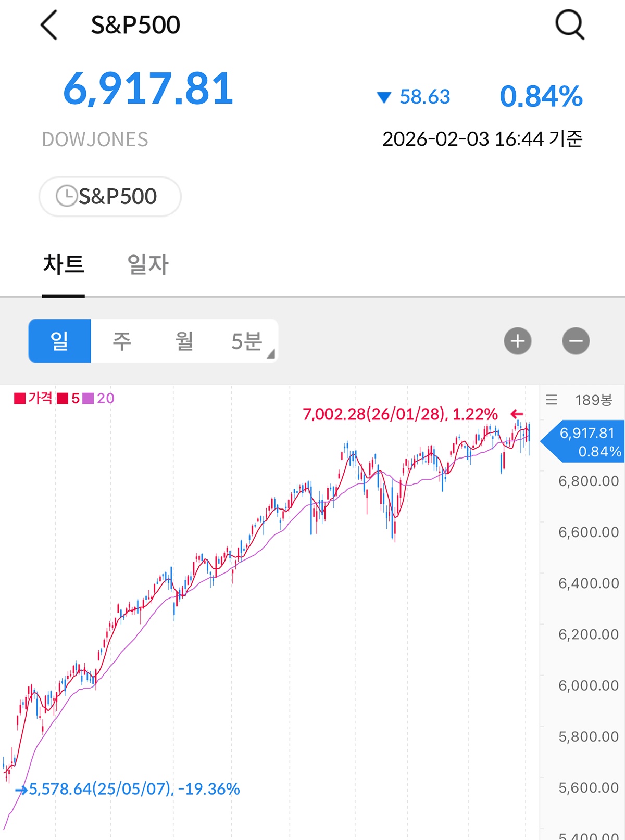The width and height of the screenshot is (625, 840).
Task: Toggle the 가격 red legend swatch
Action: pyautogui.click(x=20, y=399)
